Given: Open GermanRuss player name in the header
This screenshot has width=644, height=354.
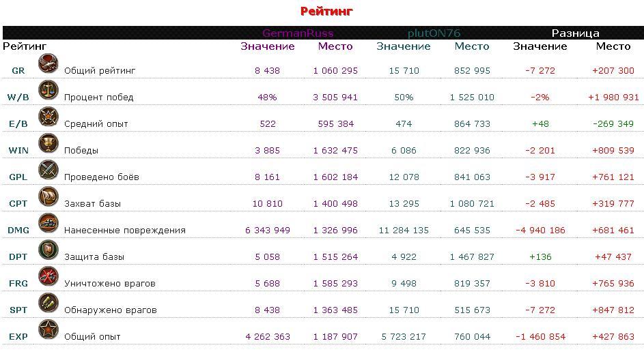Looking at the screenshot, I should (298, 33).
